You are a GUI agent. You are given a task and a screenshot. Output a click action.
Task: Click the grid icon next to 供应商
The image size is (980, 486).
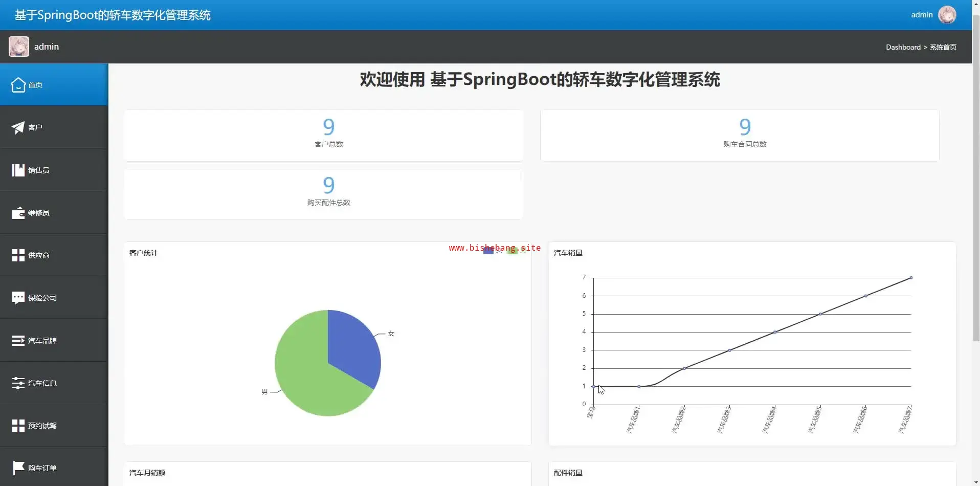pyautogui.click(x=18, y=255)
